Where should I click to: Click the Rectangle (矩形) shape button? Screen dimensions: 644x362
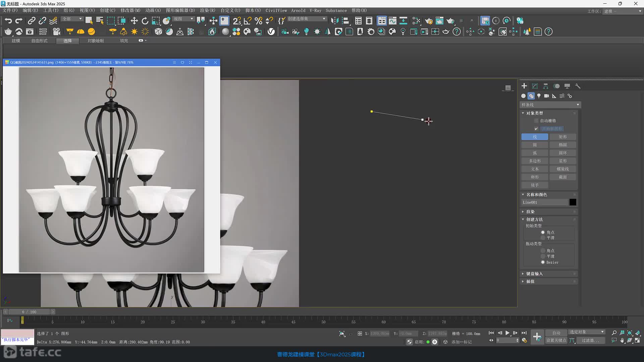click(563, 137)
